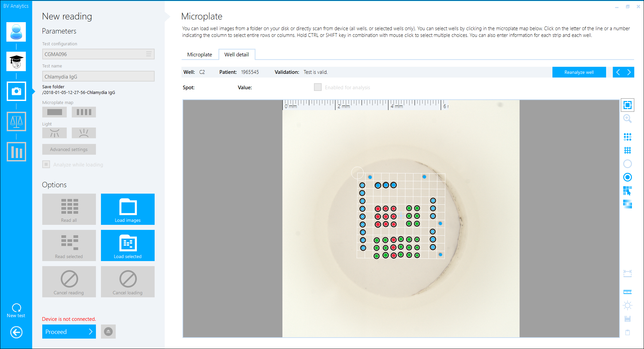Activate the zoom magnifier tool
Screen dimensions: 644x349
click(x=628, y=119)
